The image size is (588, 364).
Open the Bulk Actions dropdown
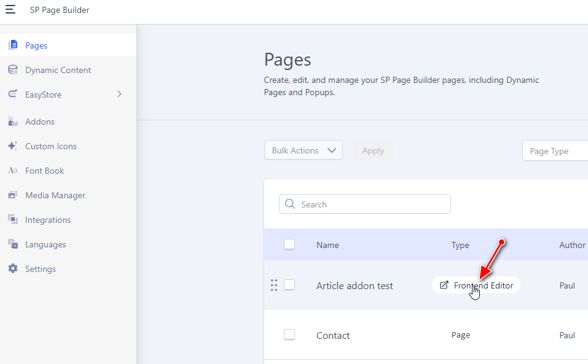pos(304,150)
